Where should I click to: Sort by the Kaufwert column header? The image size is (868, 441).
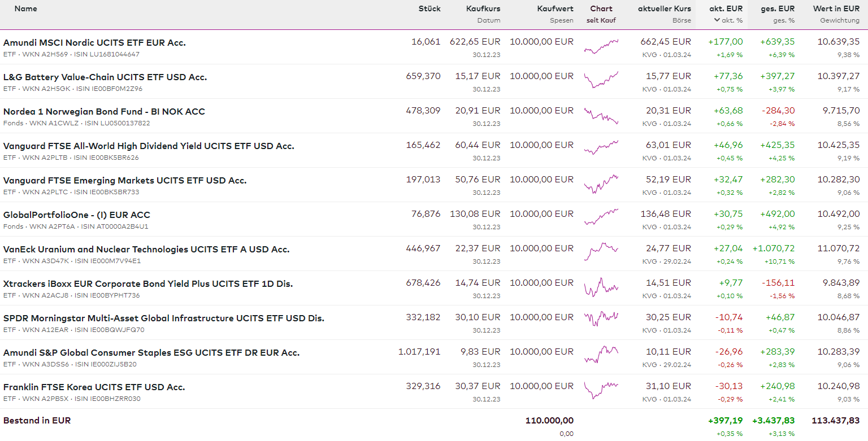pyautogui.click(x=555, y=8)
